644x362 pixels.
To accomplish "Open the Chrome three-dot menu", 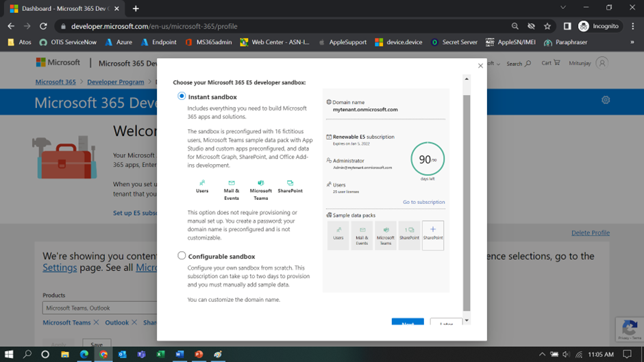I will click(x=633, y=26).
